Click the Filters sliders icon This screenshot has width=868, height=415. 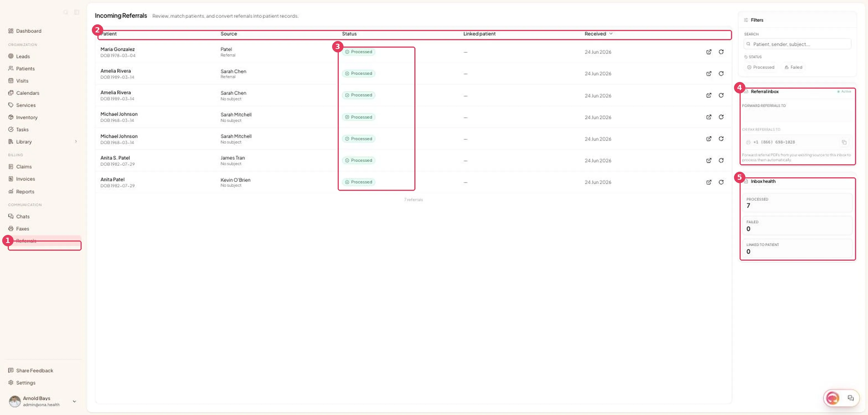pyautogui.click(x=746, y=20)
